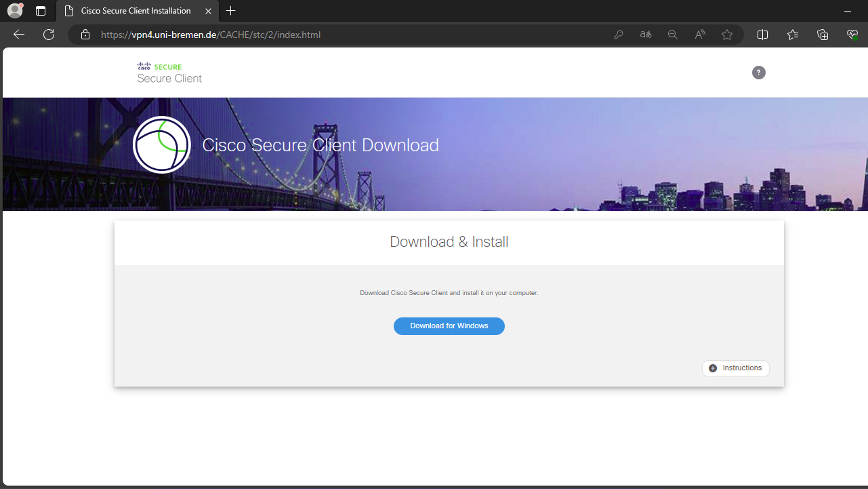View site information via lock icon

tap(85, 35)
